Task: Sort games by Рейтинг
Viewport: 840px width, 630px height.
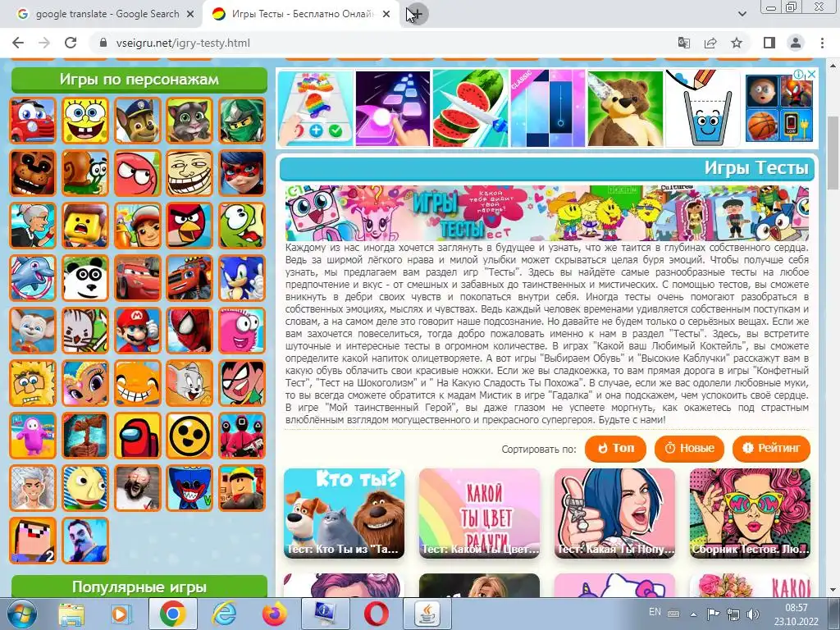Action: coord(771,449)
